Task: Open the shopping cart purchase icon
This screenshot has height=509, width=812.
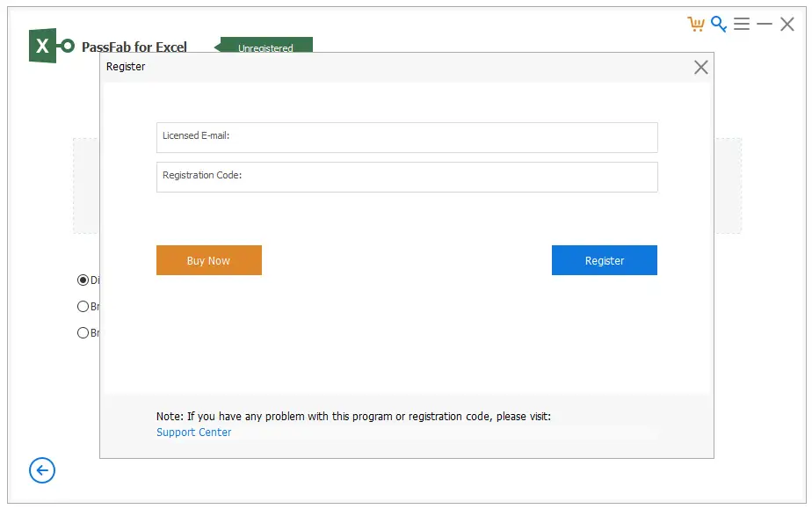Action: click(x=697, y=24)
